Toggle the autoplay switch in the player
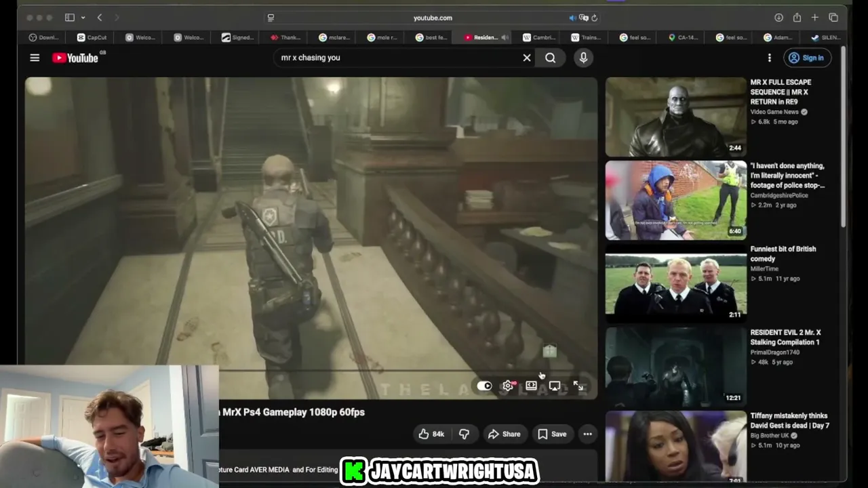 (x=484, y=386)
